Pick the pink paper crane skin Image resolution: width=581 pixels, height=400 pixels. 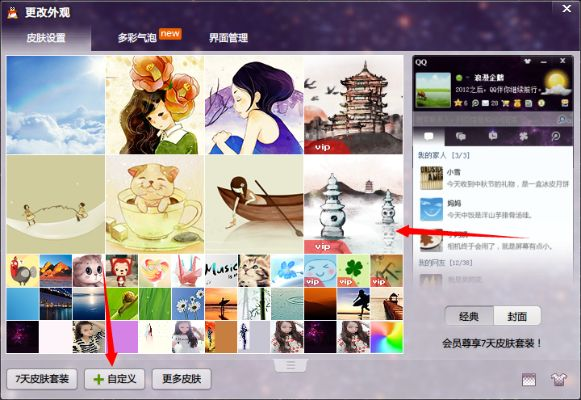pyautogui.click(x=188, y=271)
